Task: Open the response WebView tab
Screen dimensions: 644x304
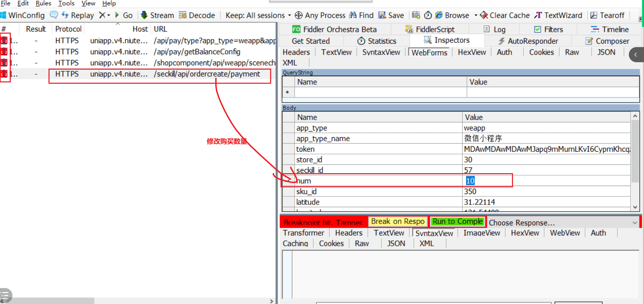Action: [565, 233]
